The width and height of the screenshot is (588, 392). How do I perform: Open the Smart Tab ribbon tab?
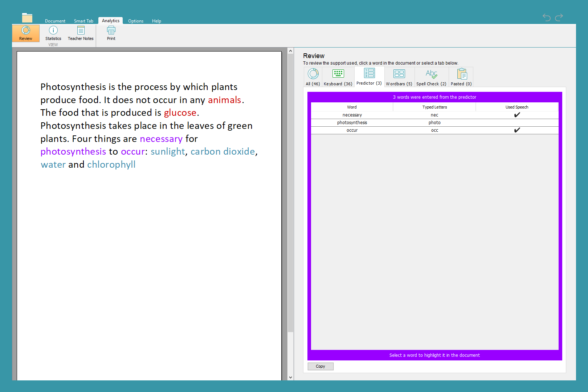(83, 21)
